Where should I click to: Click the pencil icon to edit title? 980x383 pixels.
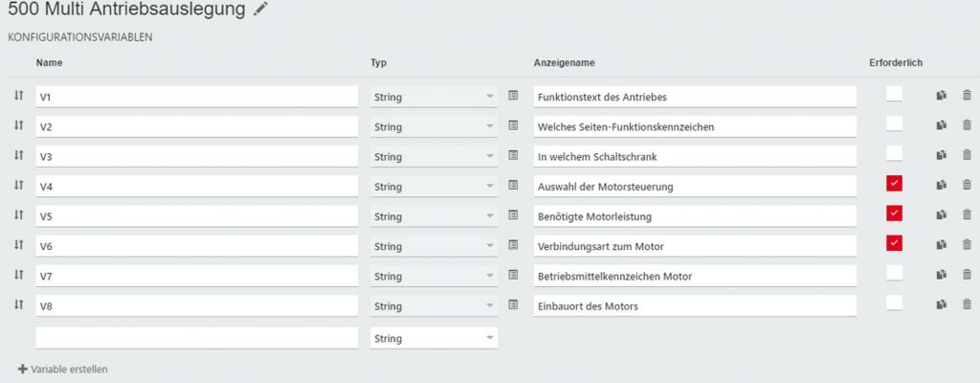pos(261,11)
